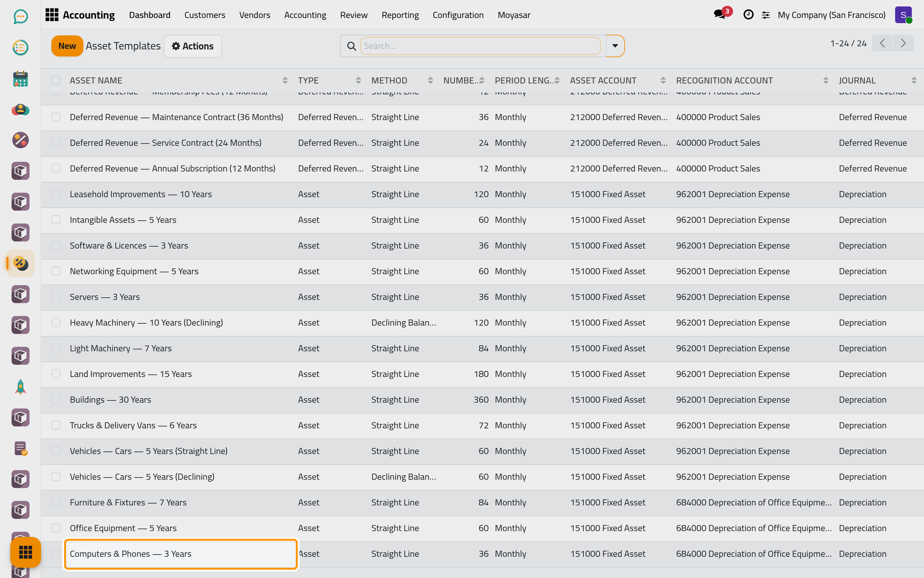924x578 pixels.
Task: Click the 1-24 / 24 pager counter
Action: click(x=848, y=43)
